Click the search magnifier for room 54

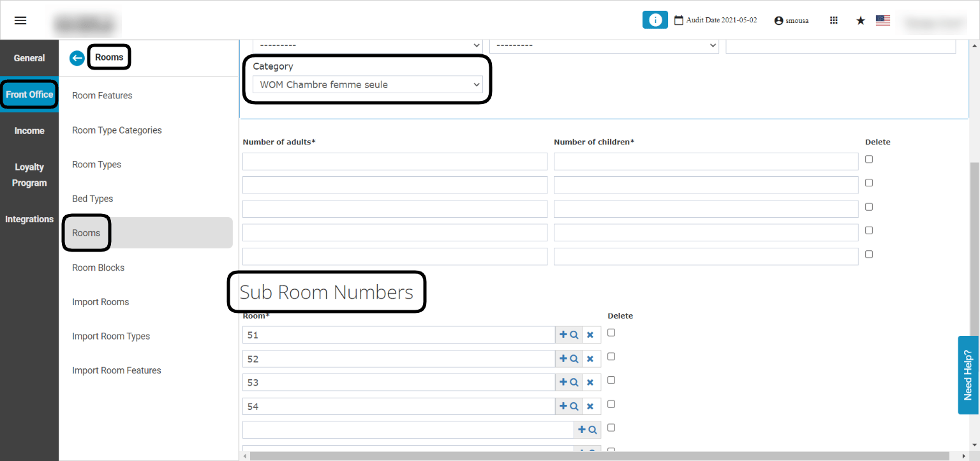[x=574, y=406]
